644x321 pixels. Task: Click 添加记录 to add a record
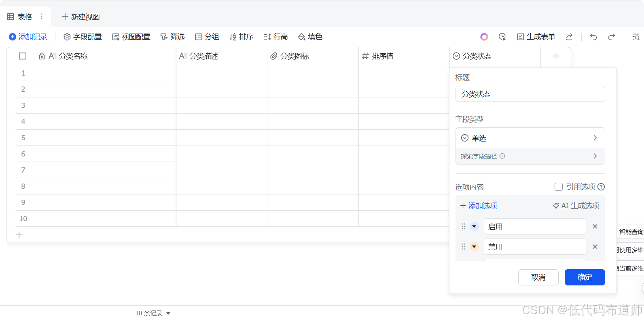28,37
